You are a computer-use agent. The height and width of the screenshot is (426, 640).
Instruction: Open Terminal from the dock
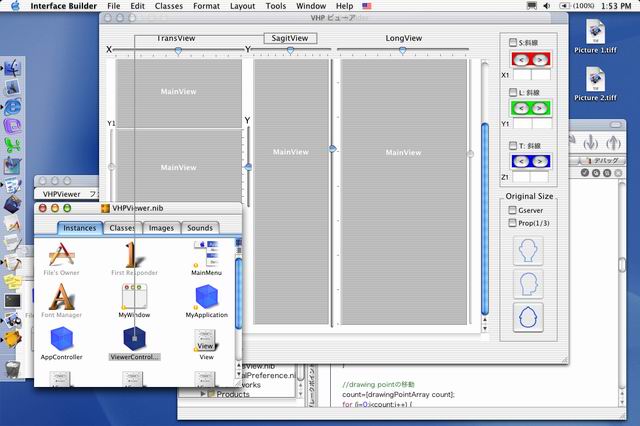(x=13, y=301)
